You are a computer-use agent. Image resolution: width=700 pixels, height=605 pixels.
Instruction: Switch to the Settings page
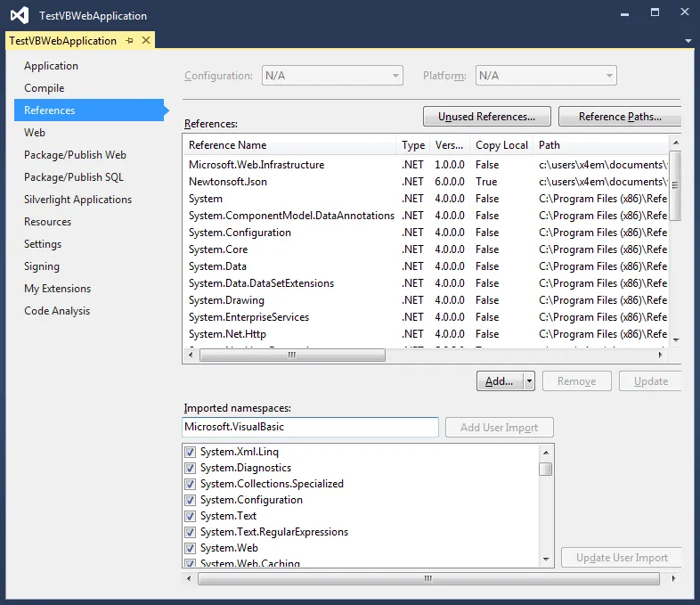pyautogui.click(x=43, y=244)
